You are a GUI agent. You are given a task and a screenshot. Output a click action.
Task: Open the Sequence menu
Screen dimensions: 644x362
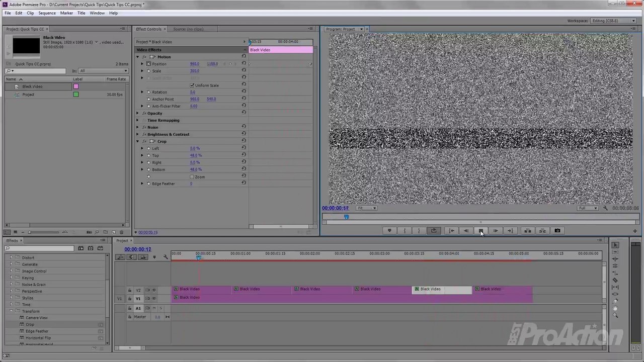[x=47, y=13]
